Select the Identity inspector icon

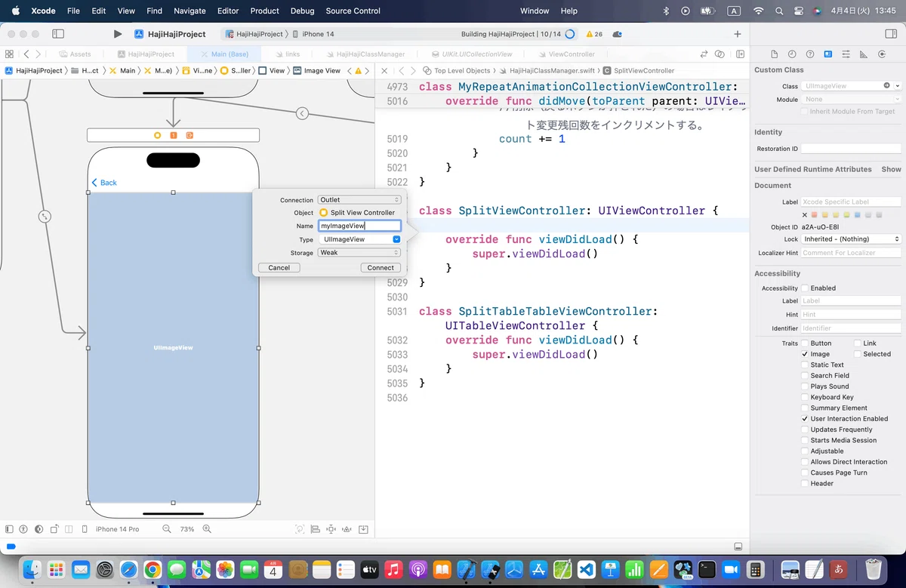pyautogui.click(x=828, y=54)
